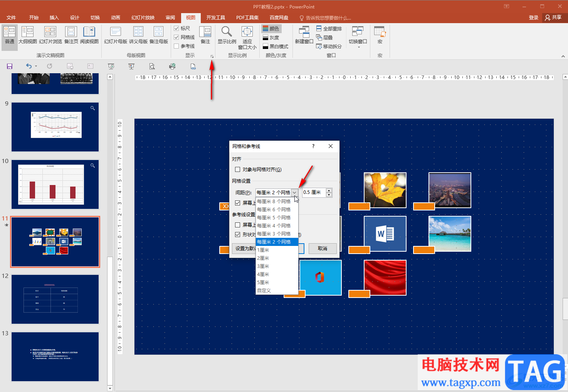Open Outline view (大纲视图)
The height and width of the screenshot is (392, 568).
coord(28,35)
